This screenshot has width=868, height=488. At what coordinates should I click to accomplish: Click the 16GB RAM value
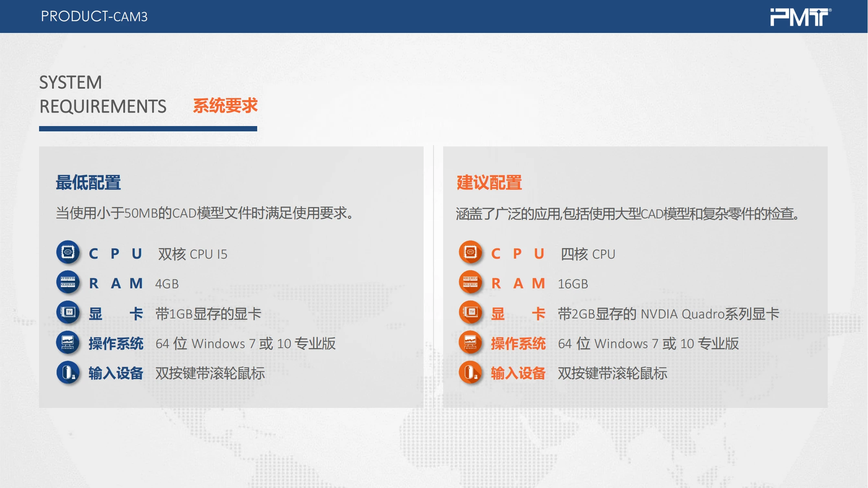tap(573, 284)
